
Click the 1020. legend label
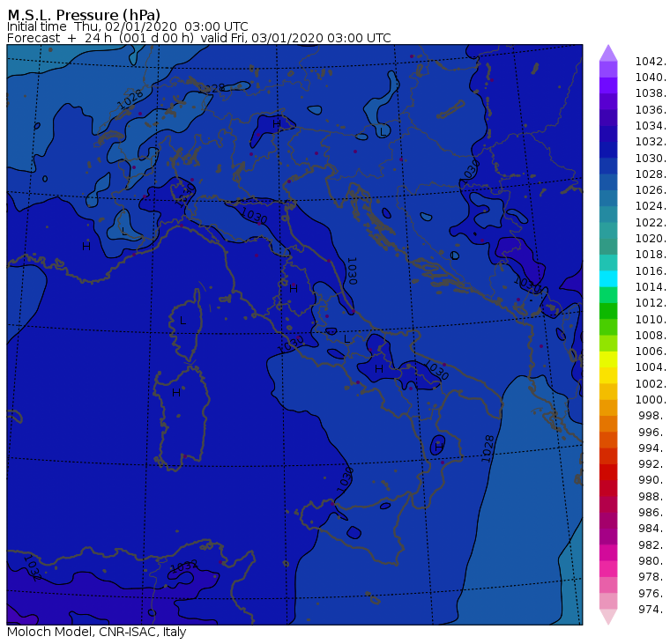[x=651, y=238]
